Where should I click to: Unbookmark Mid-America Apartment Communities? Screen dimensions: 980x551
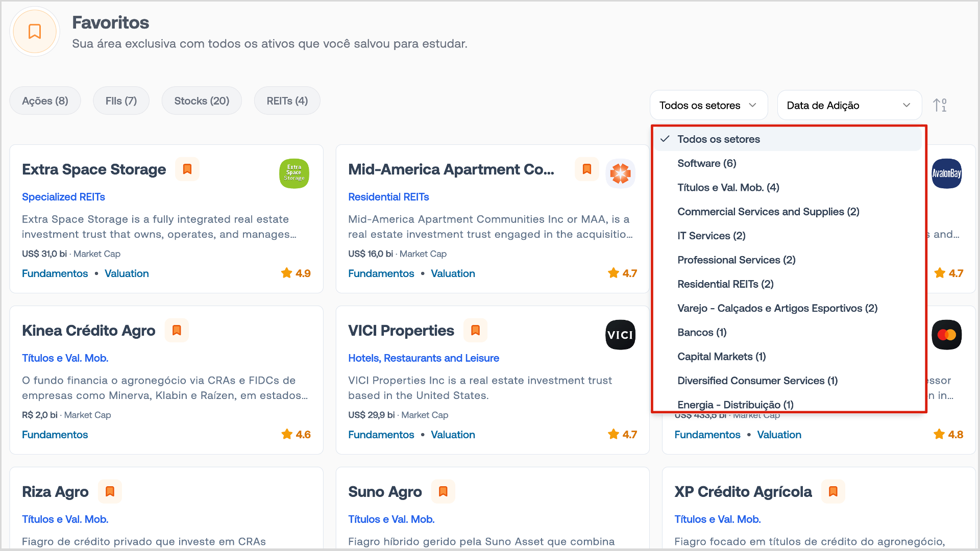587,169
